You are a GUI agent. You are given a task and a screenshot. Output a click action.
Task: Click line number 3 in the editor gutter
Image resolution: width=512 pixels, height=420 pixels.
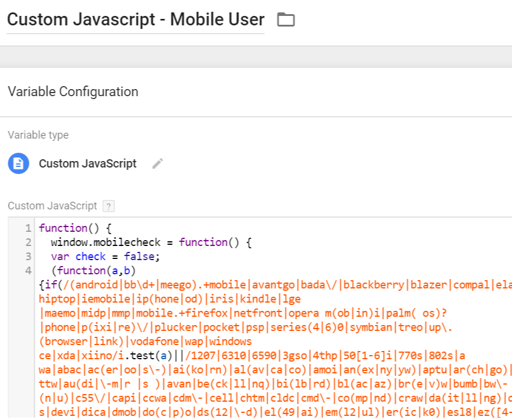(x=28, y=257)
